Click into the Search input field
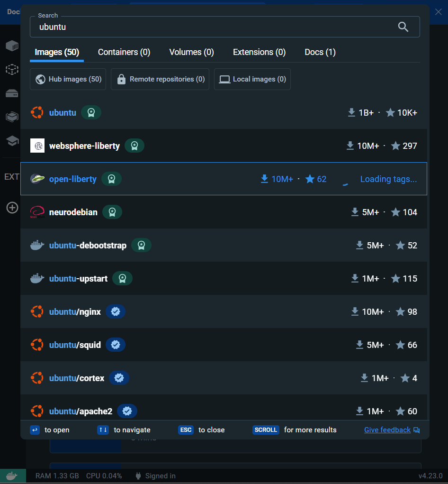Image resolution: width=448 pixels, height=484 pixels. tap(213, 27)
